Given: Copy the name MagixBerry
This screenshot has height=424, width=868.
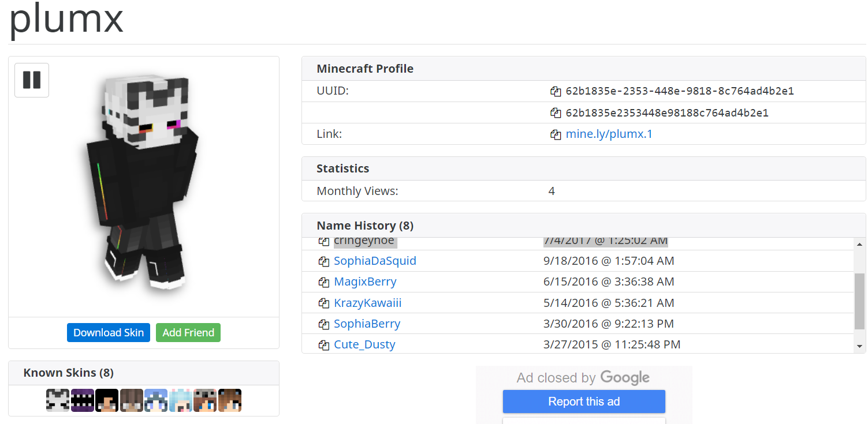Looking at the screenshot, I should point(324,282).
